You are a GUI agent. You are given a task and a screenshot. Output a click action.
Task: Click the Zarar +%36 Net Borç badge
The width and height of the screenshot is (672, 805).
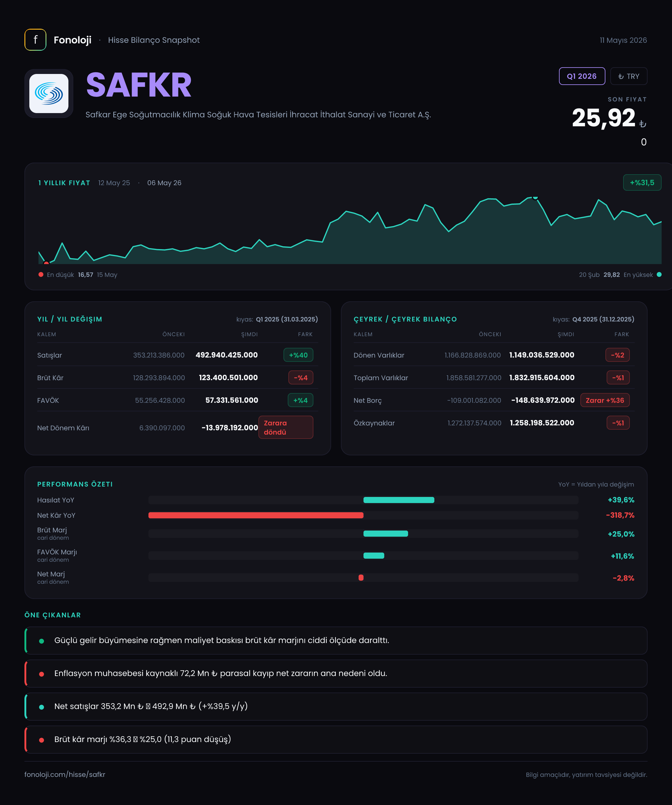click(x=604, y=400)
